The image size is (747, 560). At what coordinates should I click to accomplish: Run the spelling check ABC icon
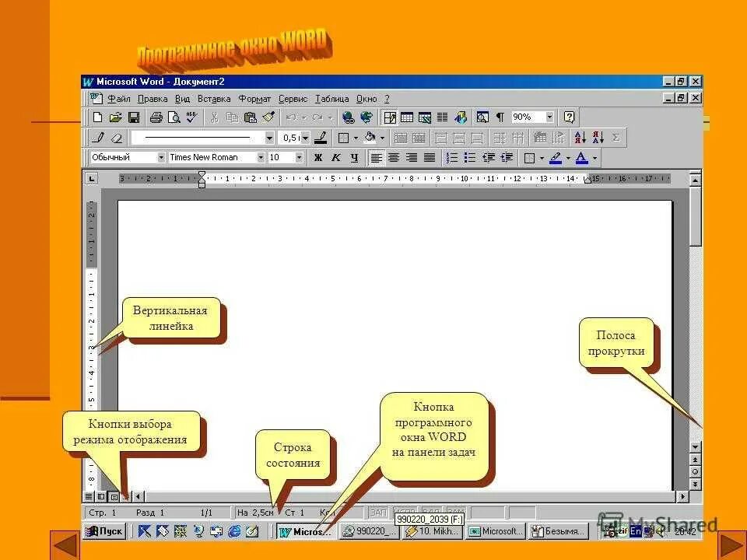pyautogui.click(x=192, y=117)
